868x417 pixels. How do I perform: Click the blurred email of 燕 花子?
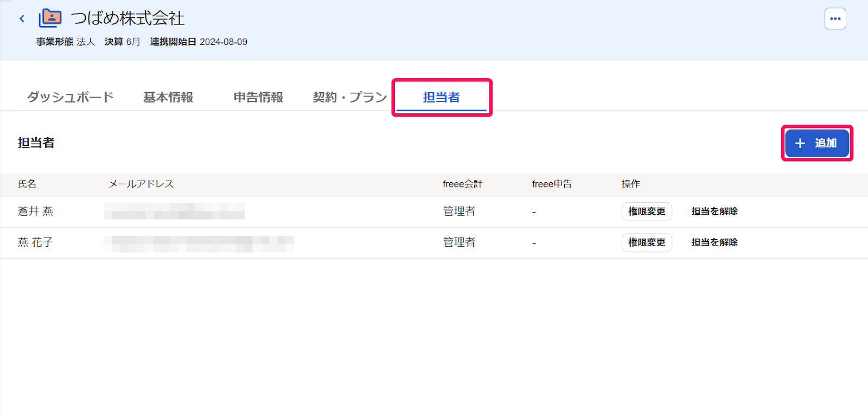199,244
